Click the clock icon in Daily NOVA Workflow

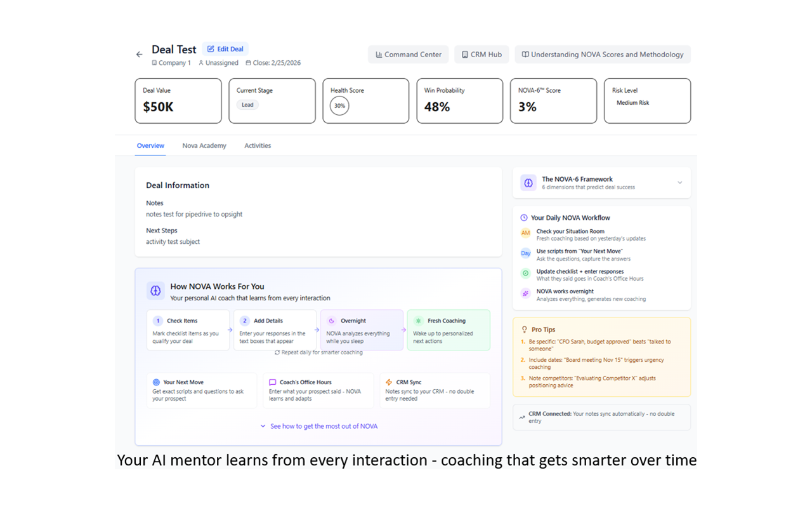pyautogui.click(x=524, y=218)
